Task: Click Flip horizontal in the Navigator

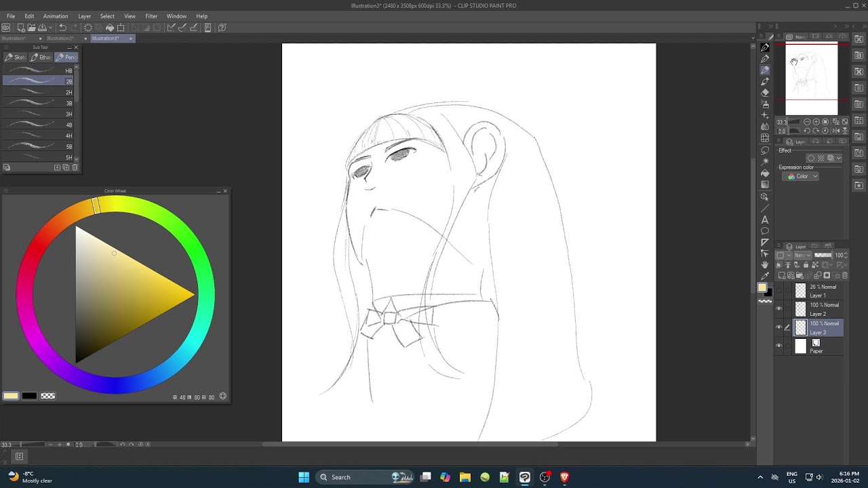Action: [x=836, y=131]
